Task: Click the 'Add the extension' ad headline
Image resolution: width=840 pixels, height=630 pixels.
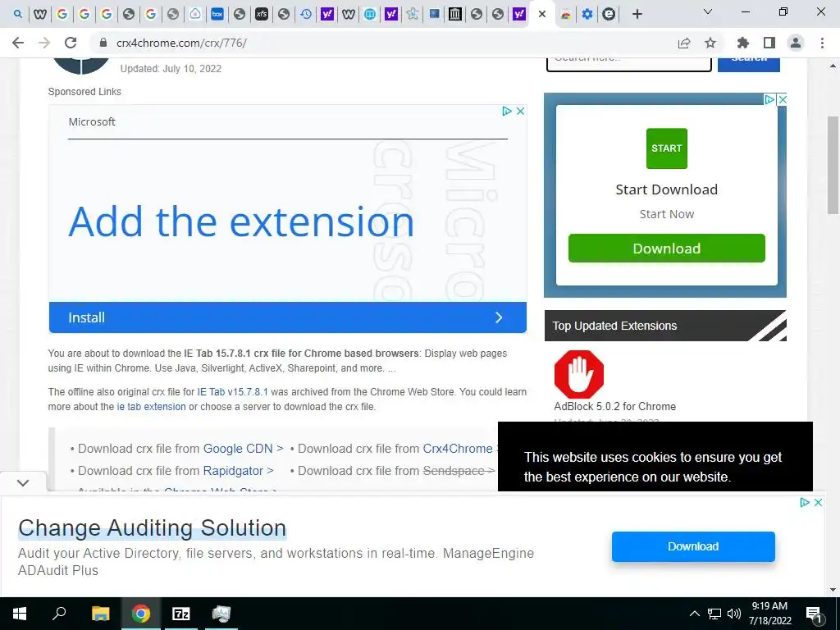Action: (x=241, y=221)
